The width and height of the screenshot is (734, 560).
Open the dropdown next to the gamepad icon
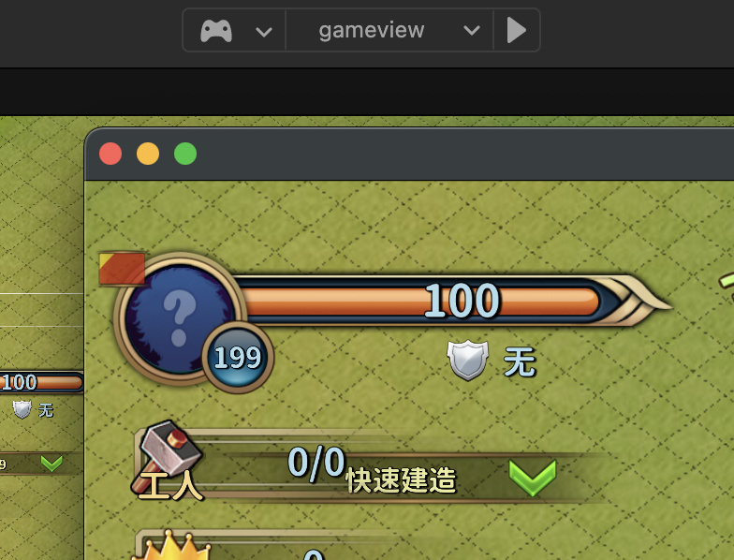[x=264, y=32]
